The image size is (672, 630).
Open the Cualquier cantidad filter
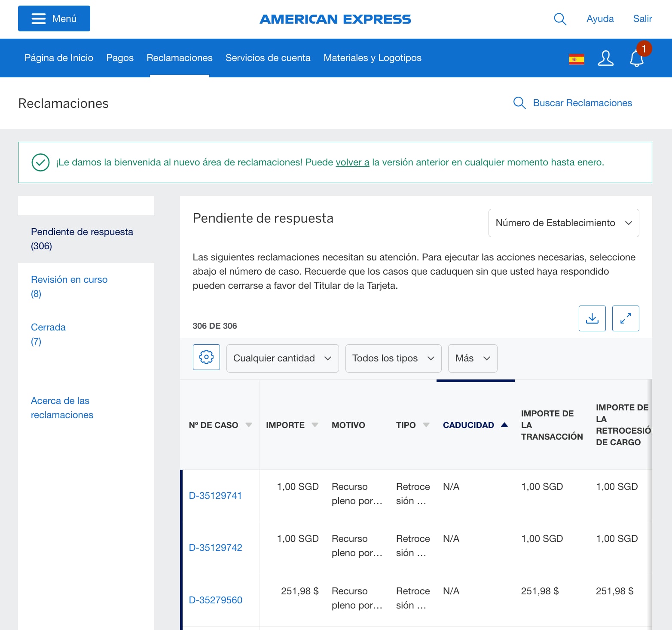(282, 358)
